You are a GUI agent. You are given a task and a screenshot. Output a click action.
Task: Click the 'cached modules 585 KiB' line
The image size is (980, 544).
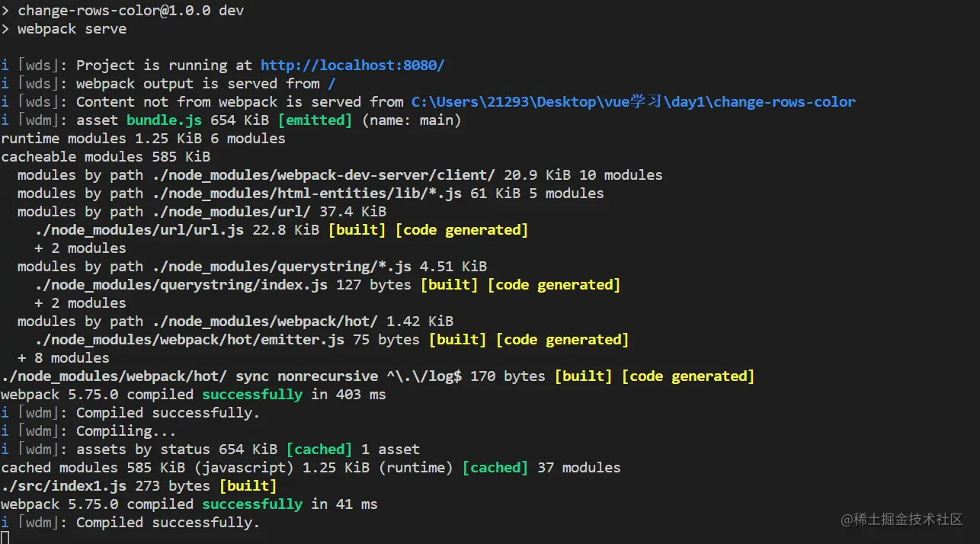311,468
